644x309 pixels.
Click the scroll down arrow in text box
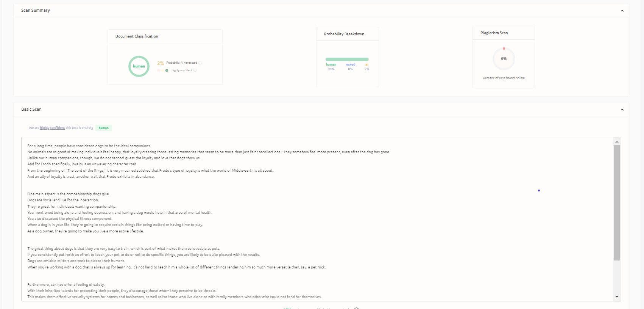617,296
